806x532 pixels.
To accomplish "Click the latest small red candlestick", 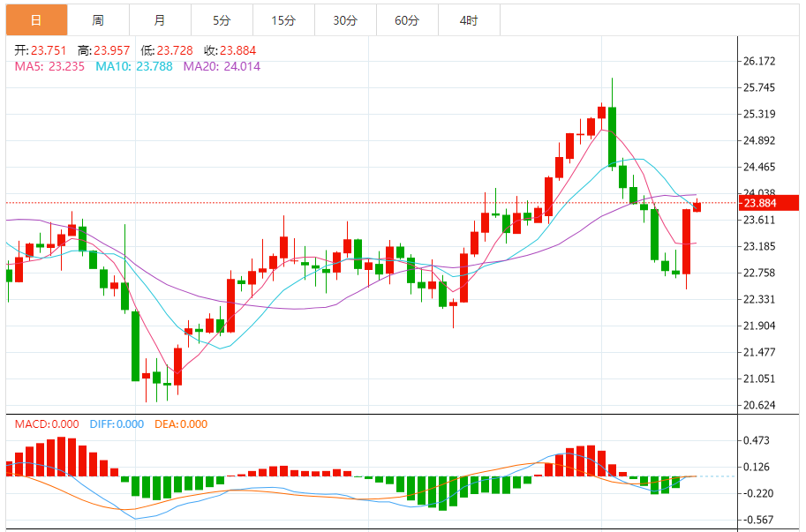I will (697, 207).
